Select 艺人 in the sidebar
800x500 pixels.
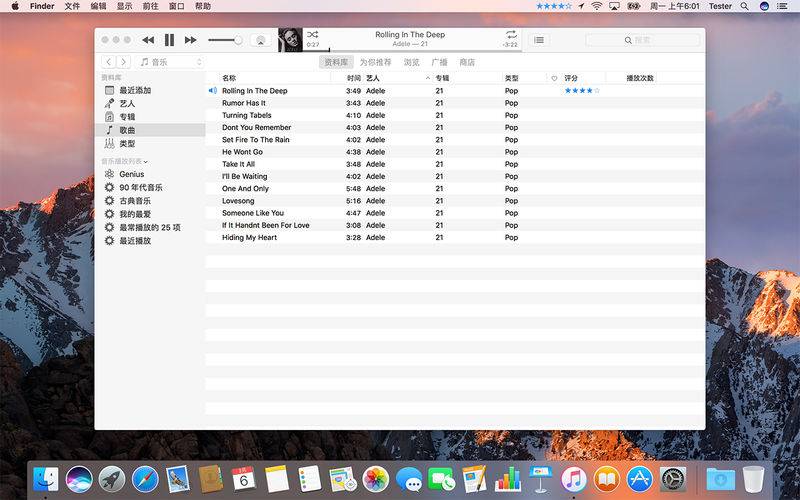(x=150, y=104)
